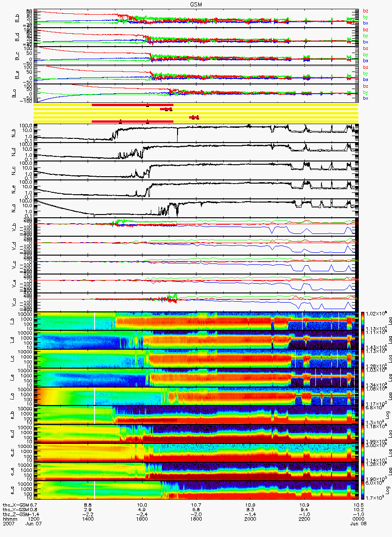This screenshot has height=537, width=392.
Task: Click blue bx legend of B_b panel
Action: tap(366, 23)
